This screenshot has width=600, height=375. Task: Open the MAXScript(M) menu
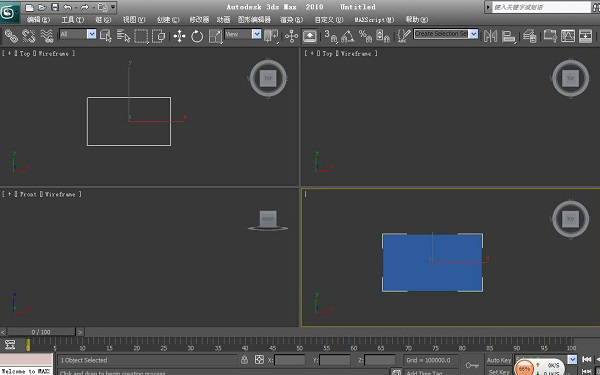point(374,20)
